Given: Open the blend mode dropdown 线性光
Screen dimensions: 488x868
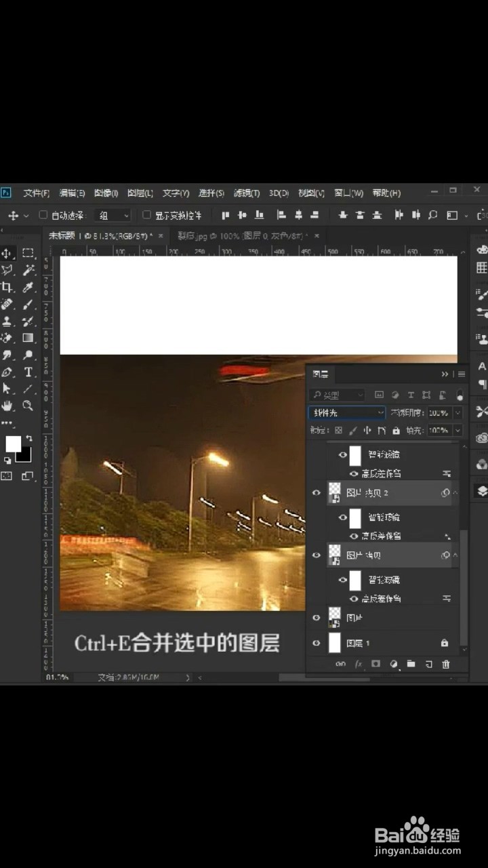Looking at the screenshot, I should 347,412.
